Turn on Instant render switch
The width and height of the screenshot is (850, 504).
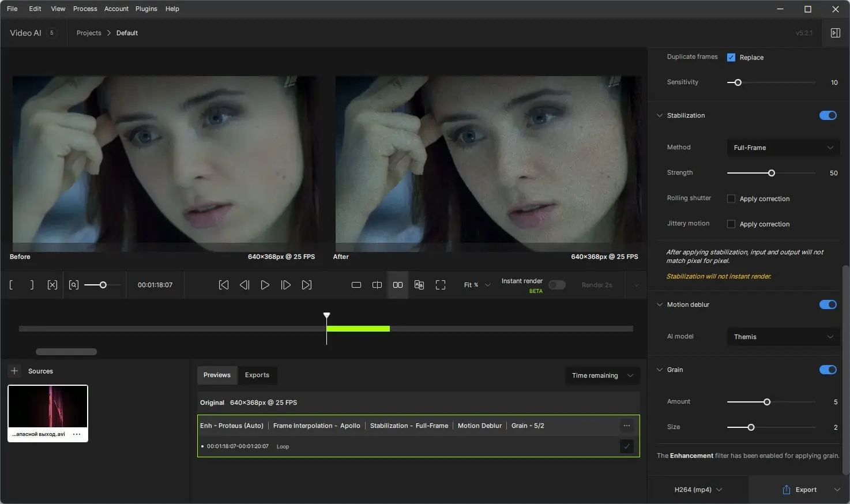[556, 285]
